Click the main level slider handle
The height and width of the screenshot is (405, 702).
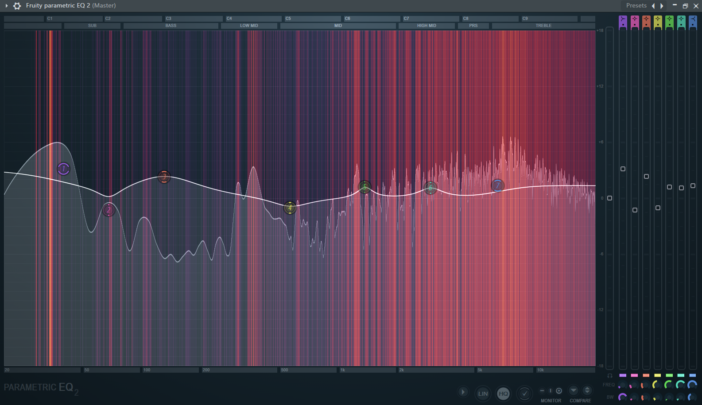pyautogui.click(x=609, y=197)
